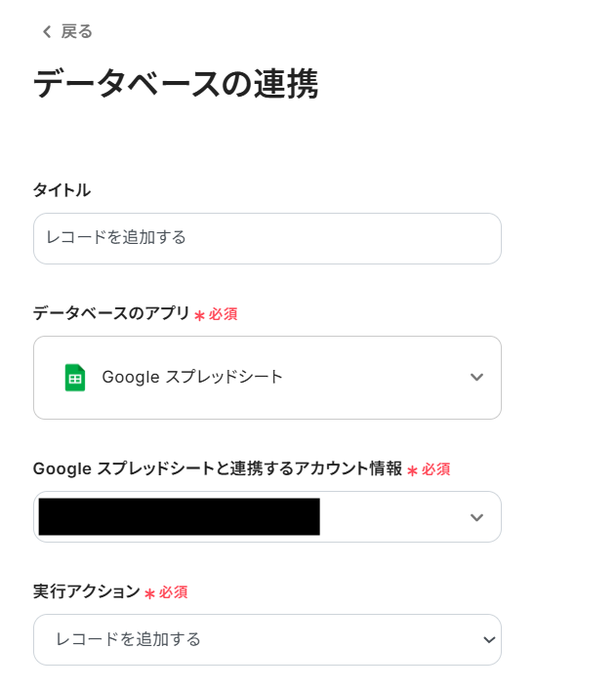Click red asterisk beside アカウント情報 label
Image resolution: width=616 pixels, height=689 pixels.
point(412,470)
